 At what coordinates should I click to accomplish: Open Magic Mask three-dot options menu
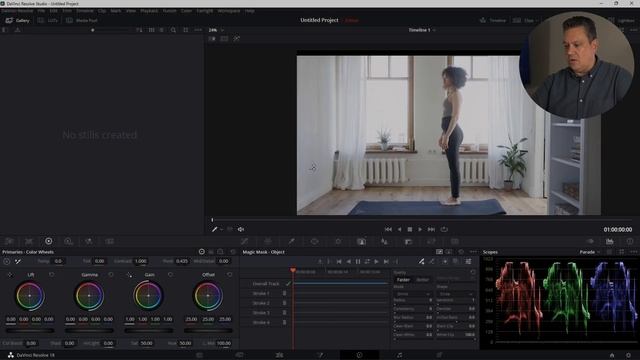pos(473,252)
